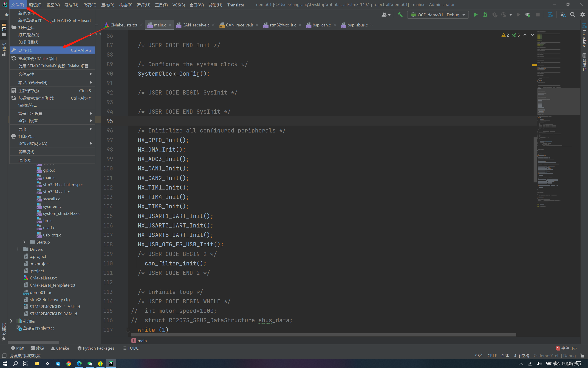Open the 文件属性 submenu
Viewport: 588px width, 368px height.
coord(52,74)
